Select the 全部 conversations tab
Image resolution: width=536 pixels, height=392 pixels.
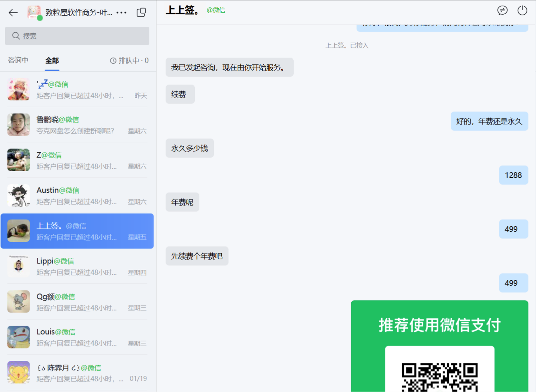pyautogui.click(x=52, y=60)
